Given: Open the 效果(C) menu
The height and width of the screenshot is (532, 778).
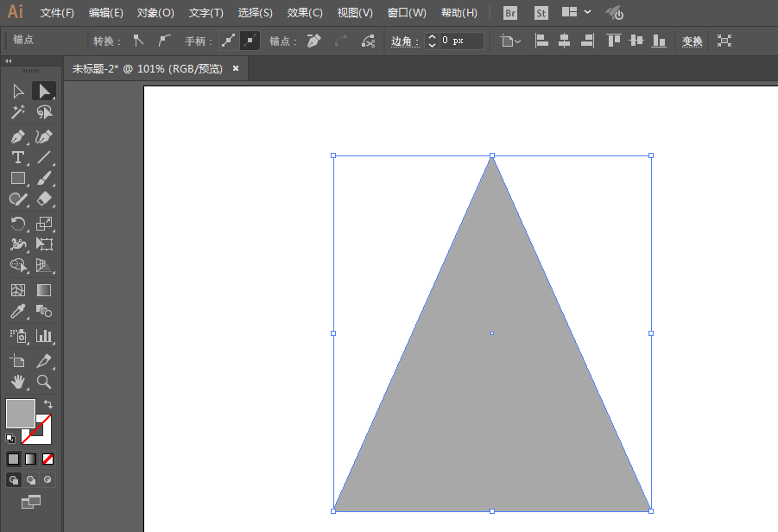Looking at the screenshot, I should tap(305, 13).
